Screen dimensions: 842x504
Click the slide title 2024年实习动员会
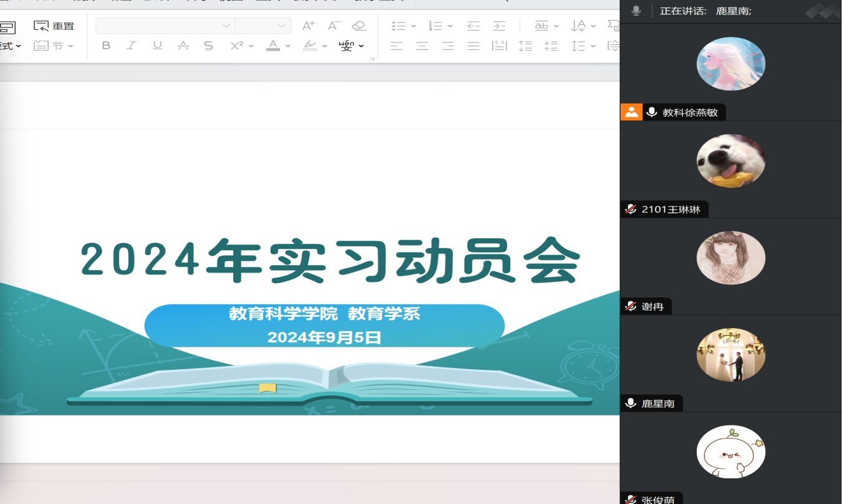(331, 259)
